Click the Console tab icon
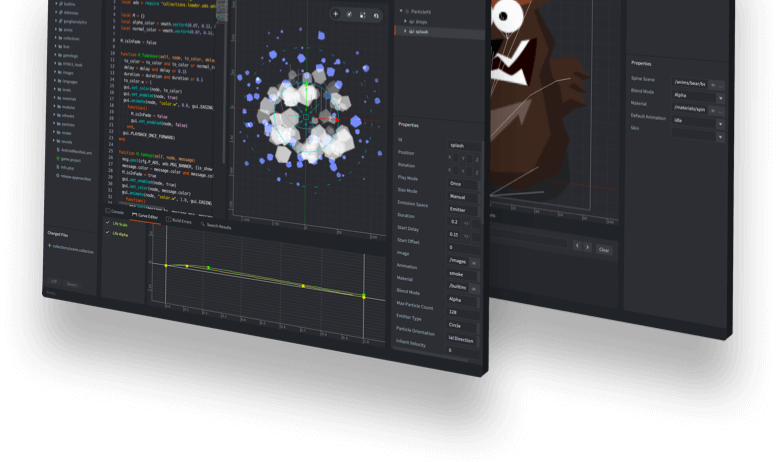The height and width of the screenshot is (462, 779). [107, 211]
